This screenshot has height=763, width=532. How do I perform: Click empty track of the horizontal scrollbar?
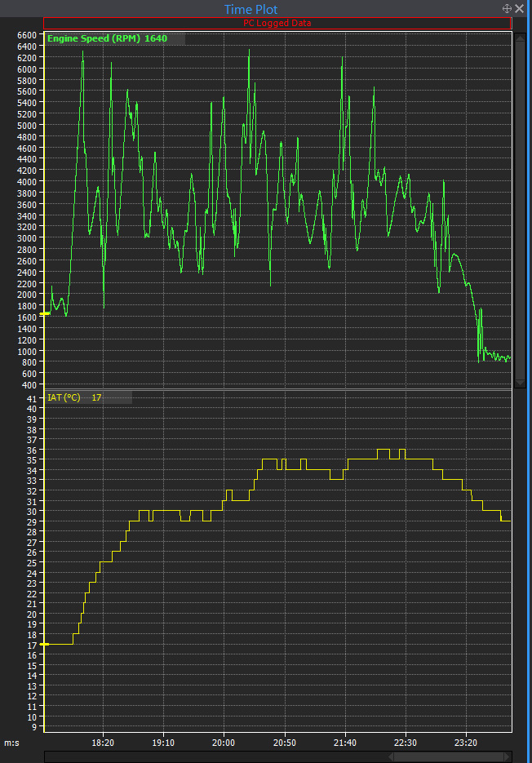coord(212,756)
